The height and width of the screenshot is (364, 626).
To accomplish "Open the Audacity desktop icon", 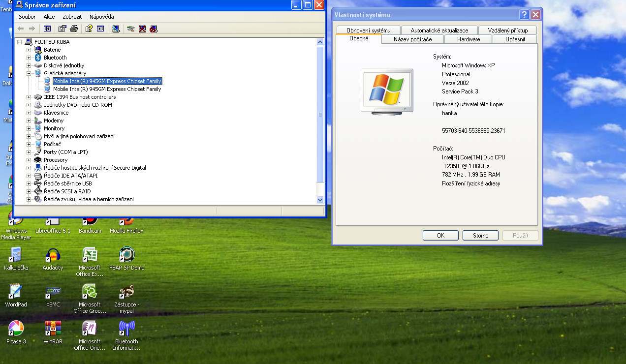I will click(x=53, y=255).
